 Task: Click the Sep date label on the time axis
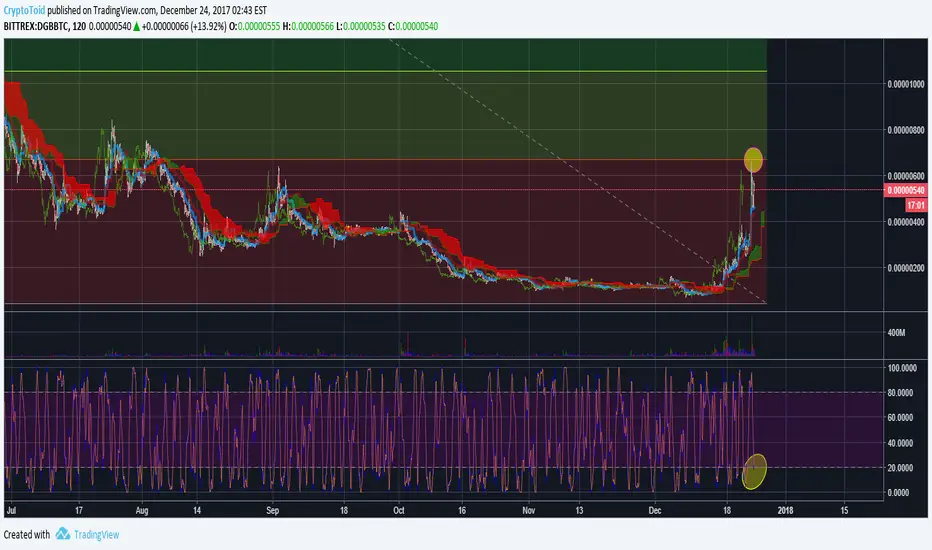point(272,510)
